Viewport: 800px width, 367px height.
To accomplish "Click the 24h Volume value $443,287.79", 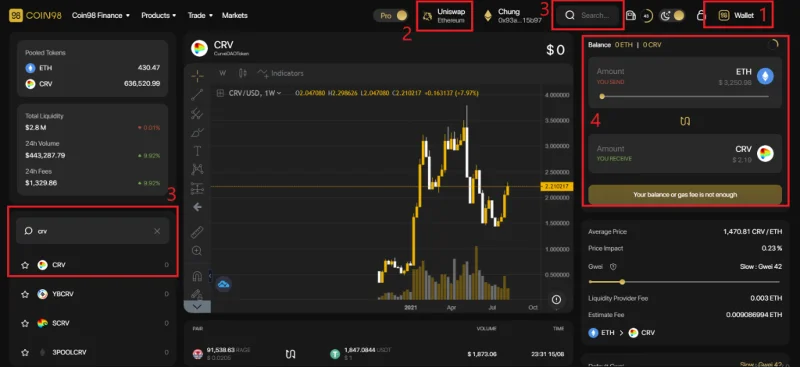I will coord(45,155).
